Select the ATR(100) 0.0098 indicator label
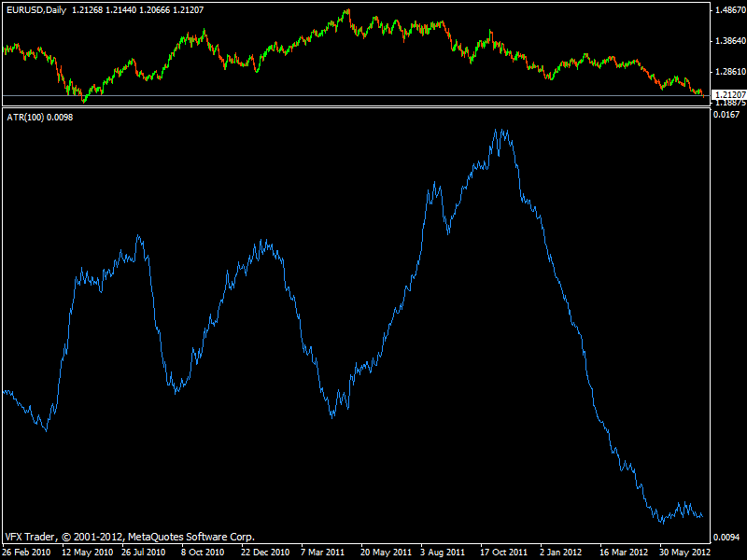 coord(40,118)
